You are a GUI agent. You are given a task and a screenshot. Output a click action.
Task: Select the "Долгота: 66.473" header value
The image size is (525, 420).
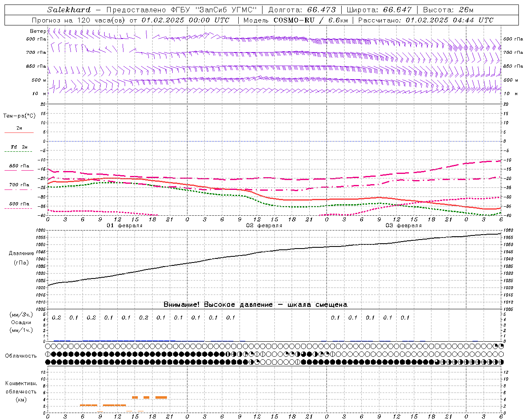(x=302, y=10)
